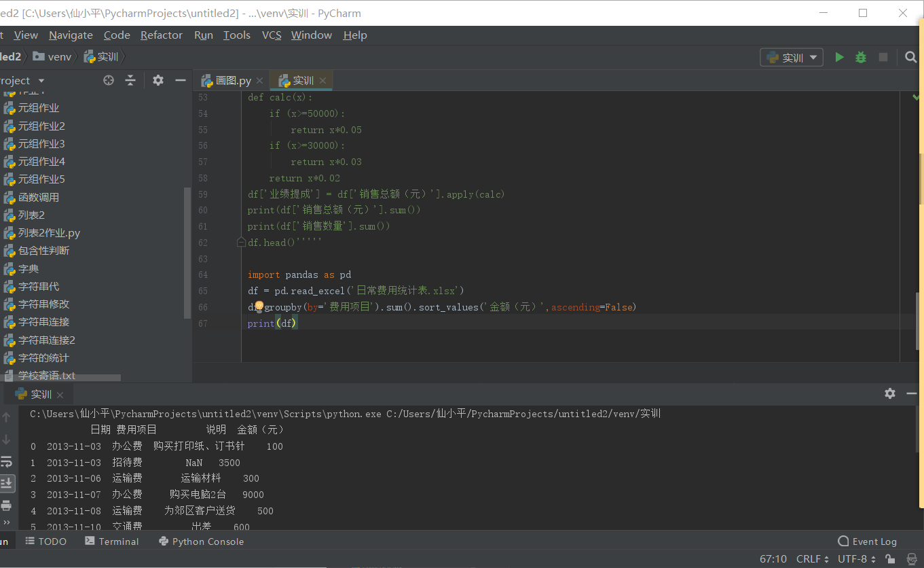Open the Project view dropdown arrow
Viewport: 924px width, 568px height.
pyautogui.click(x=41, y=81)
